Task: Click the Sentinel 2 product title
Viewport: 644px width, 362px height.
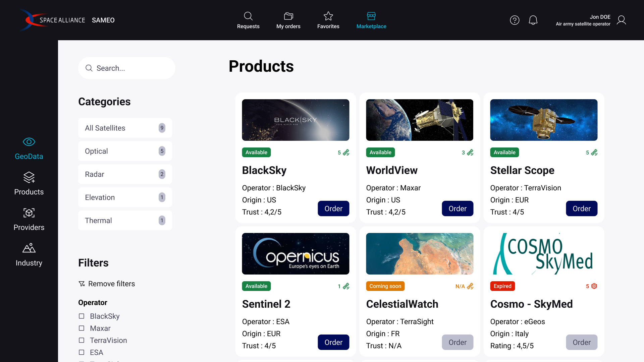Action: pyautogui.click(x=266, y=304)
